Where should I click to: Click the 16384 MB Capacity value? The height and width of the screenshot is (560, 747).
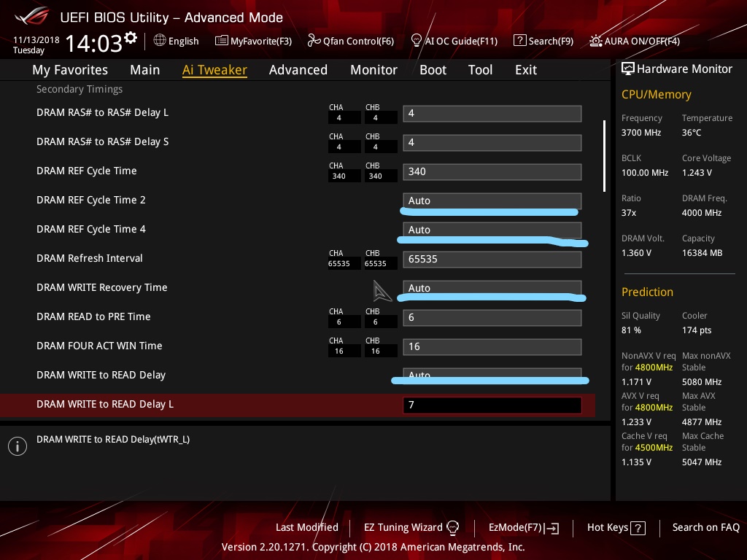point(703,253)
